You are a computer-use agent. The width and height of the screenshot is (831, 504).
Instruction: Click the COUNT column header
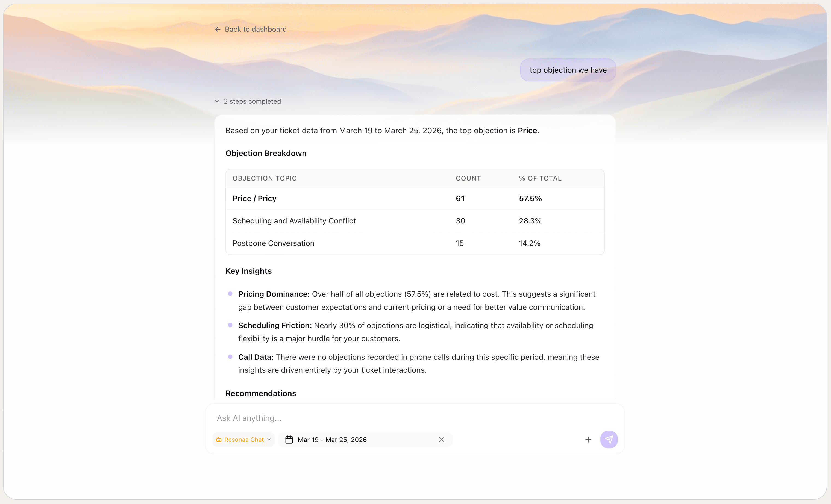468,178
